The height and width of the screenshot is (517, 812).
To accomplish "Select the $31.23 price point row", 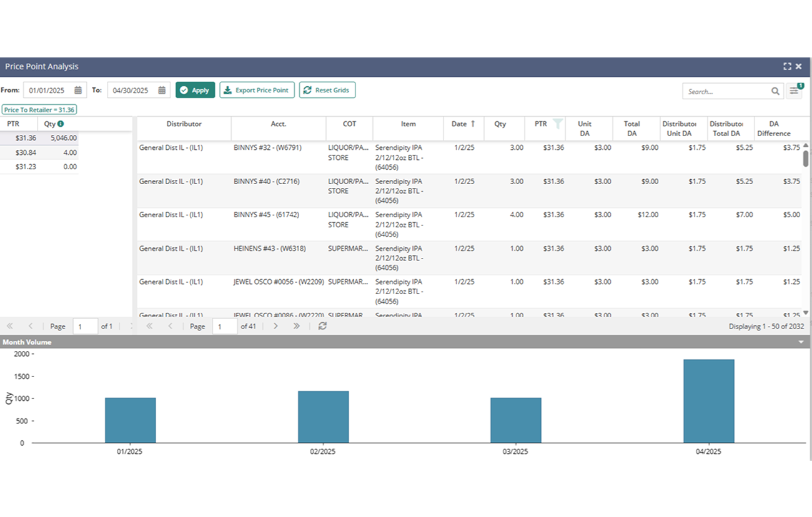I will click(39, 167).
